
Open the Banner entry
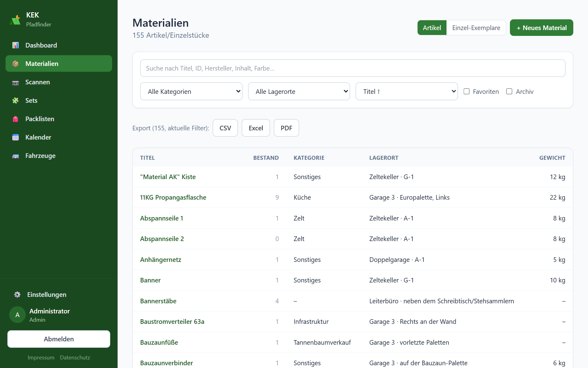point(150,280)
